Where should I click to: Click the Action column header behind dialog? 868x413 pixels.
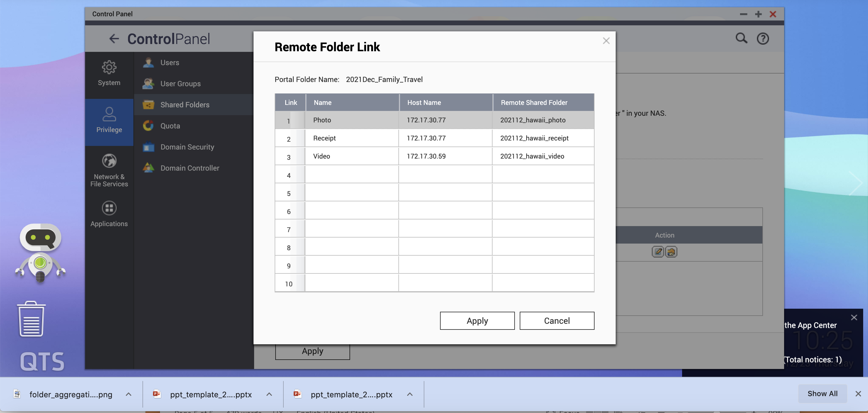click(x=665, y=235)
